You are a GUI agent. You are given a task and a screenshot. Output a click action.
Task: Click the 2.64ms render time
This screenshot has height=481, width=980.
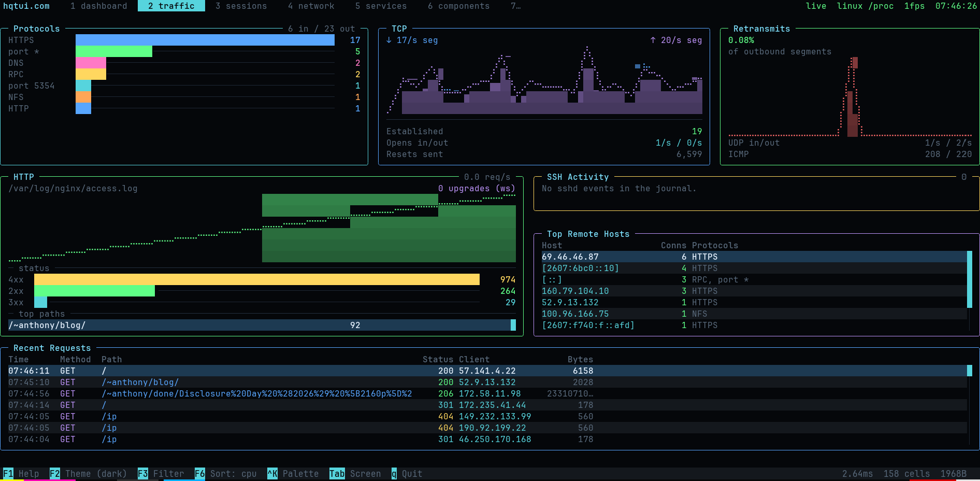(858, 474)
